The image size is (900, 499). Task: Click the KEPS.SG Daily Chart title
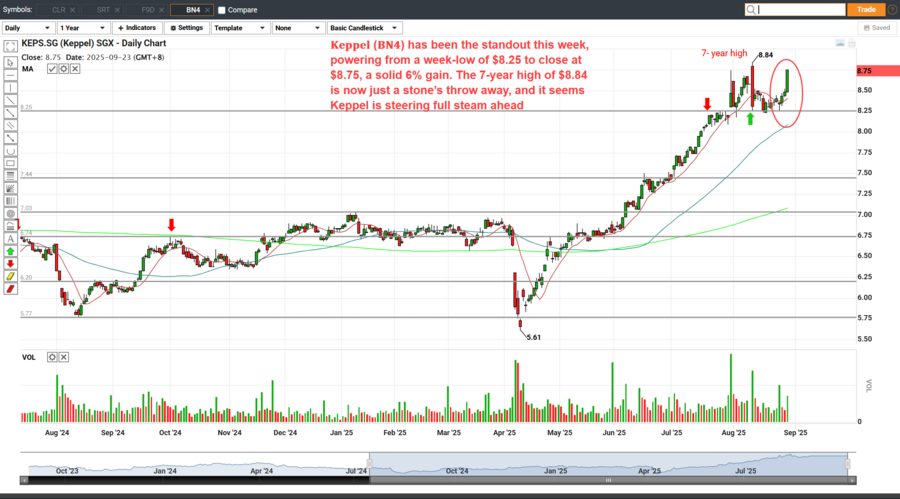pos(94,43)
